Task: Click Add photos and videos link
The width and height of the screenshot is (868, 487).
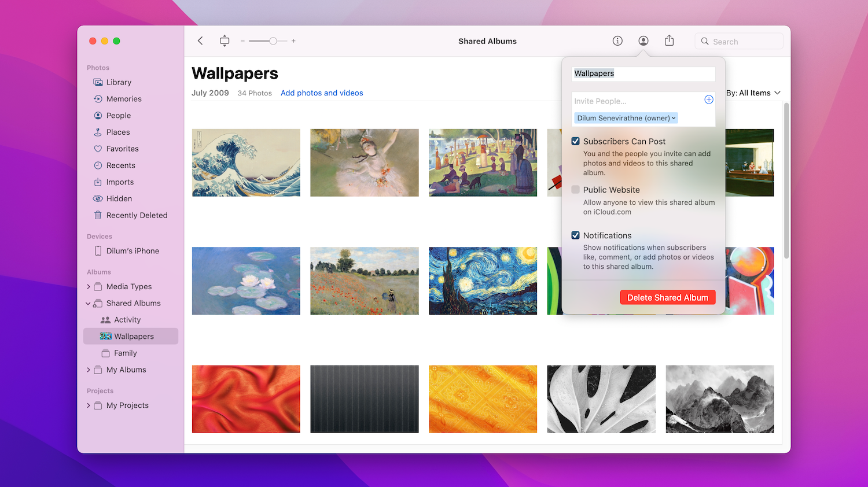Action: (322, 93)
